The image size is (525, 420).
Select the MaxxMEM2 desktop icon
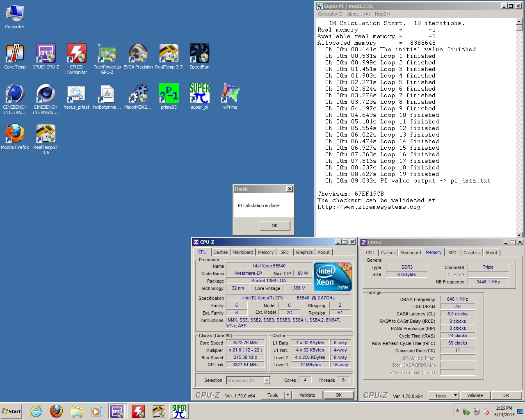click(x=138, y=96)
